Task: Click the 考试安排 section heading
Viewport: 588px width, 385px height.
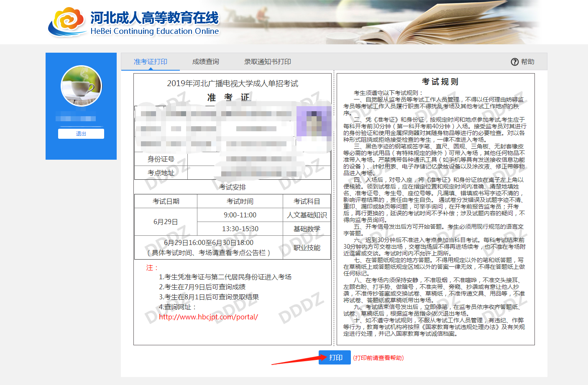Action: 233,187
